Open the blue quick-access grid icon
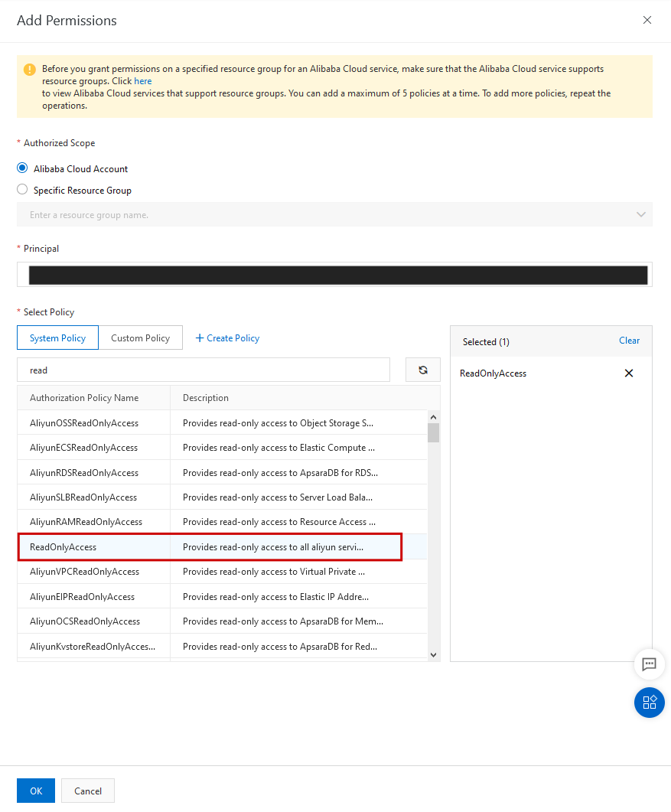Viewport: 671px width, 812px height. coord(650,703)
